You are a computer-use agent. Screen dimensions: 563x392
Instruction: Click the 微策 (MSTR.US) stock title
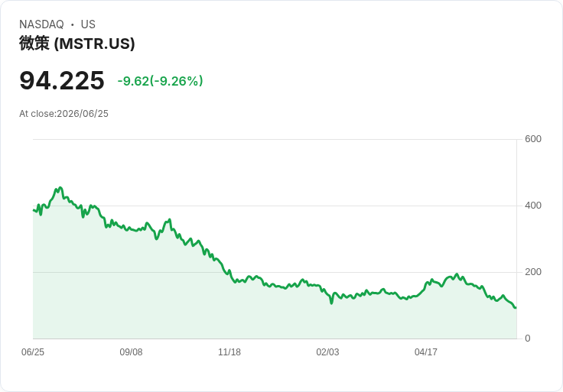[x=77, y=44]
